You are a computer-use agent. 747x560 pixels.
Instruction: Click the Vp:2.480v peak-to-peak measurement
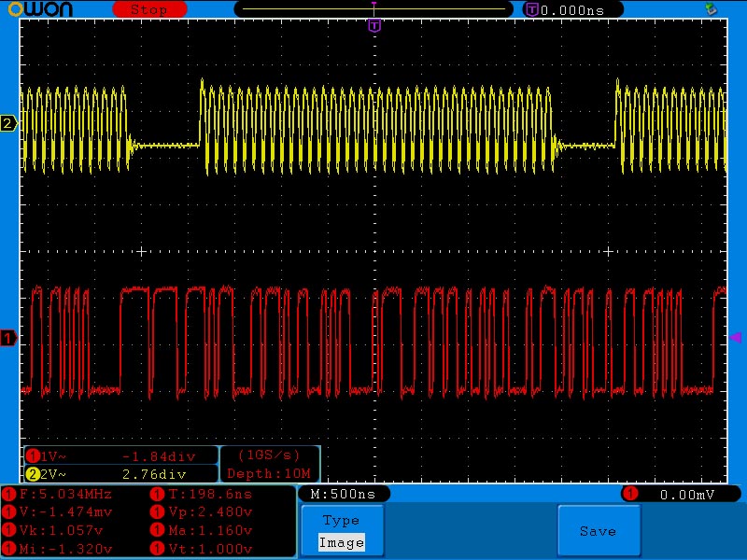point(210,511)
